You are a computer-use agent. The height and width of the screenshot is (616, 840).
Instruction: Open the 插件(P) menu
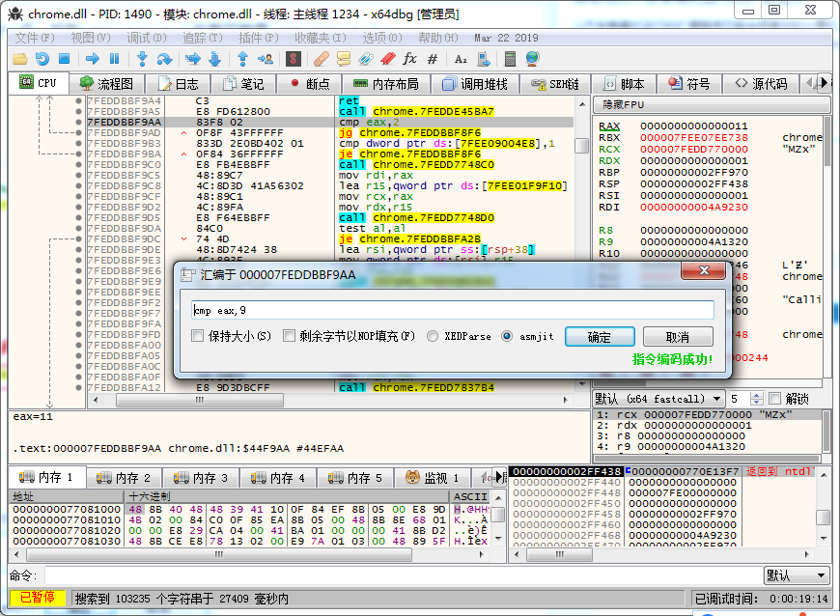tap(259, 38)
